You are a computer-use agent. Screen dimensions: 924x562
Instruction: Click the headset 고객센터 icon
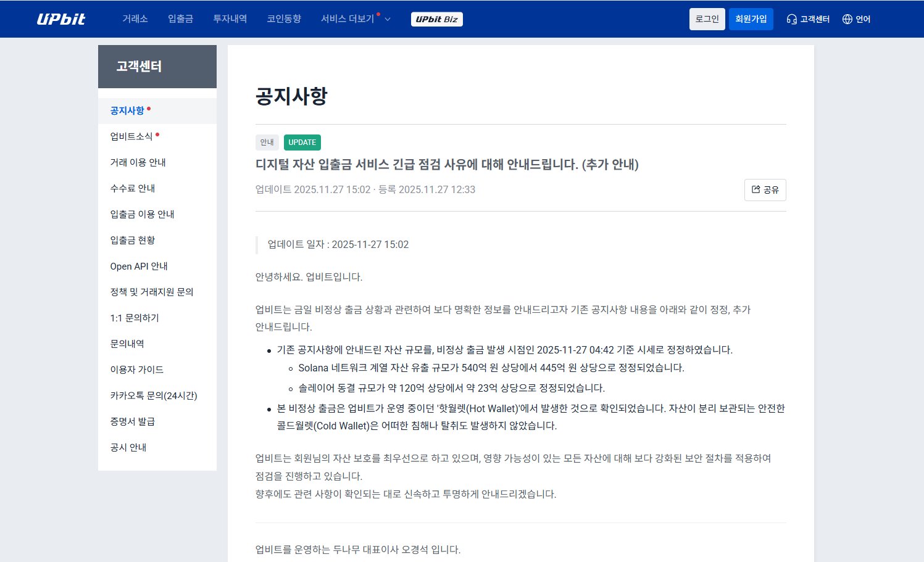coord(791,19)
